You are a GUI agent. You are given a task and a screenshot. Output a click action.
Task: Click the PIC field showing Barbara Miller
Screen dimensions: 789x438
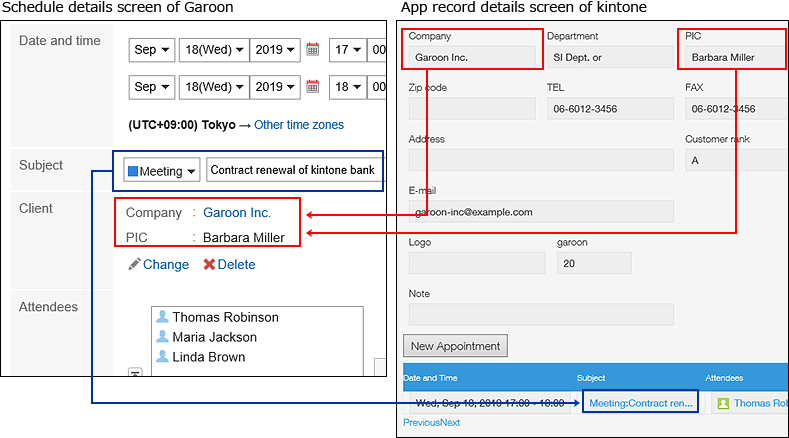[735, 57]
